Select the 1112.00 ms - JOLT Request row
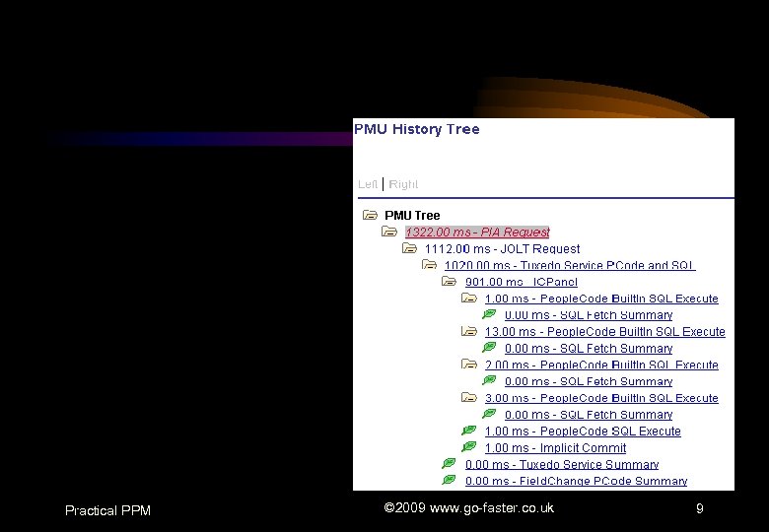This screenshot has width=769, height=532. click(502, 249)
